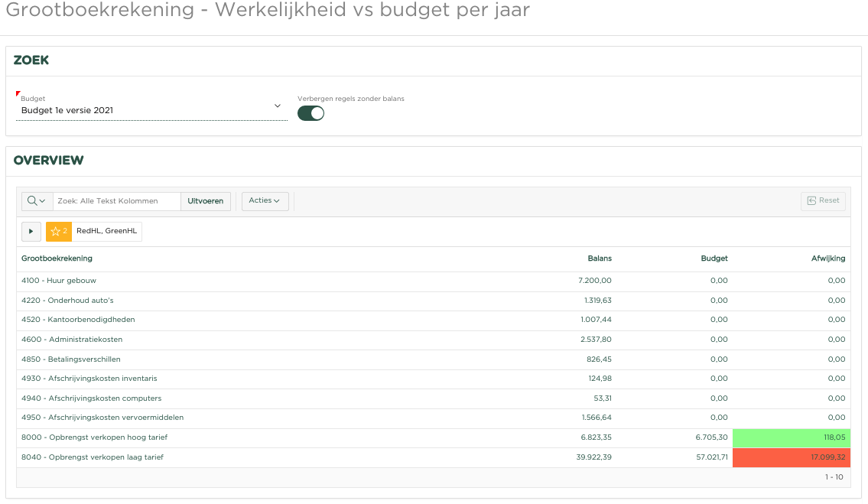868x504 pixels.
Task: Select the RedHL, GreenHL saved report
Action: pos(106,231)
